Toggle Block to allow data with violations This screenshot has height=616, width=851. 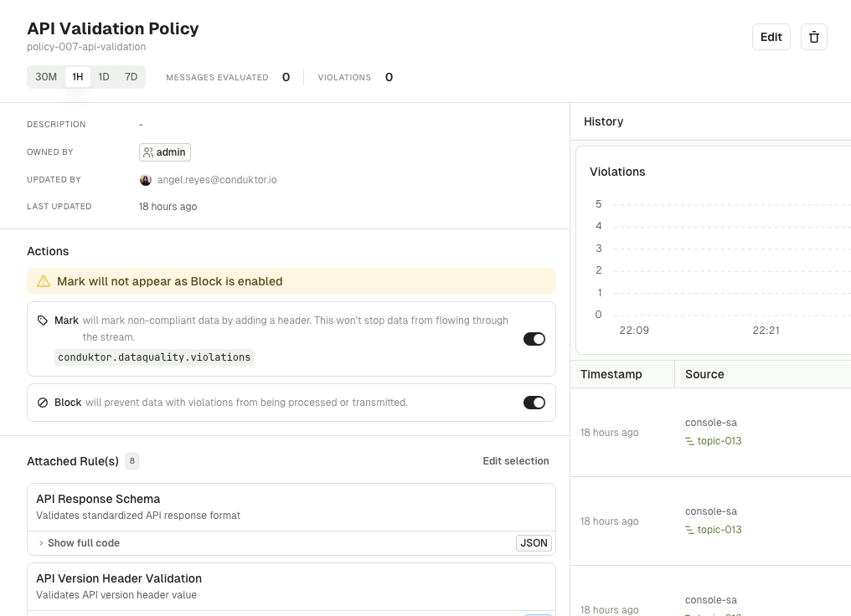point(534,403)
